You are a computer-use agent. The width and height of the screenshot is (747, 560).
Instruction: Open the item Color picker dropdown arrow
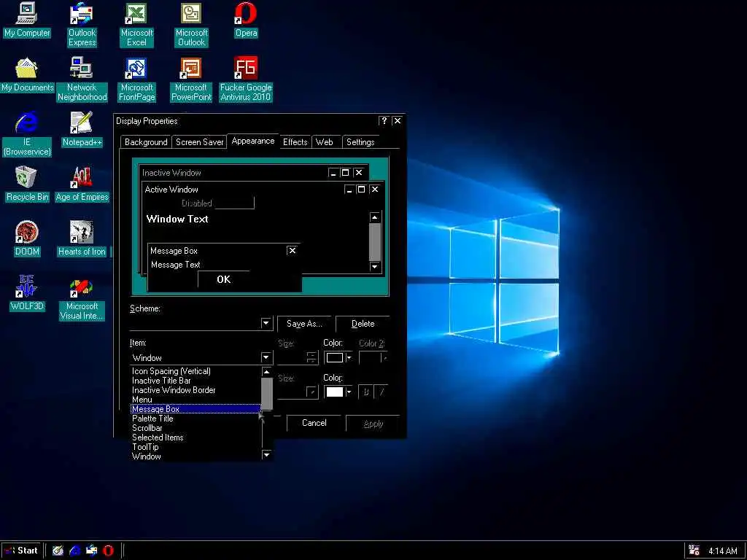click(x=349, y=357)
